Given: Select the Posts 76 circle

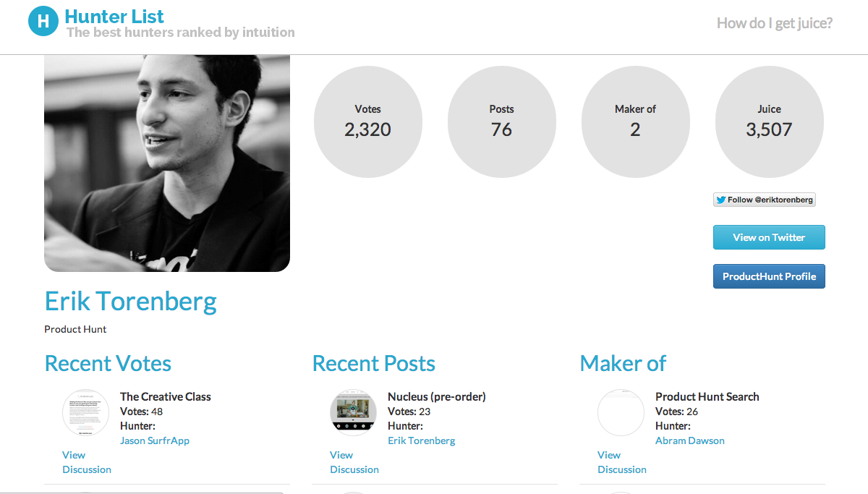Looking at the screenshot, I should [502, 123].
